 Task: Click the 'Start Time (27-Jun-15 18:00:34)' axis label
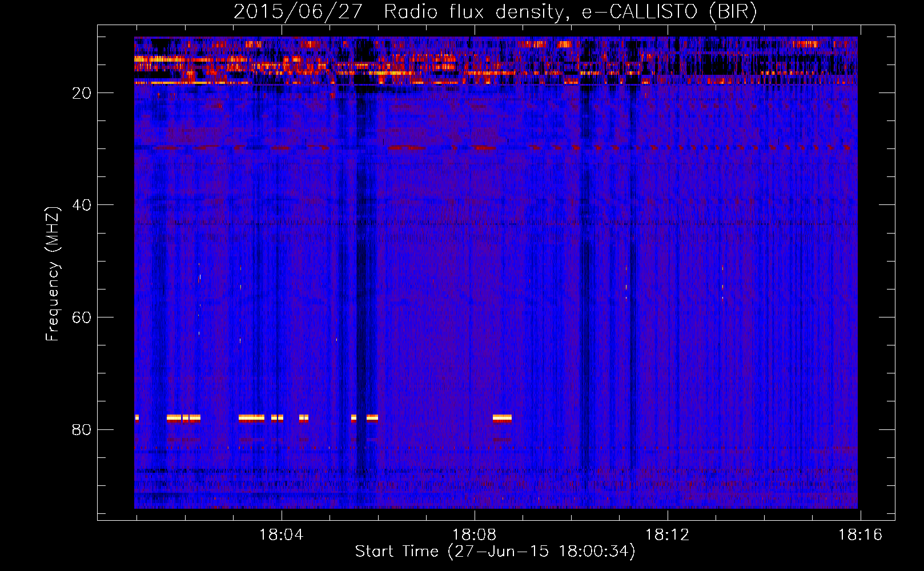click(x=495, y=552)
